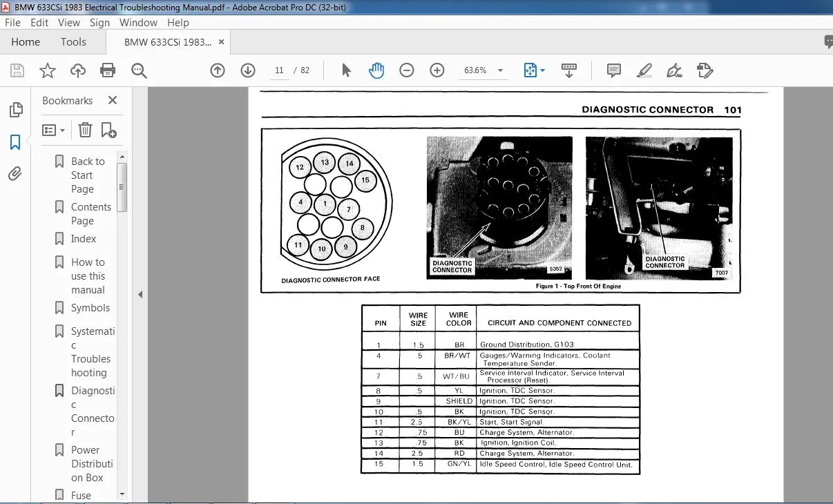Click the engine photo labeled 5362
The height and width of the screenshot is (504, 833).
tap(499, 208)
